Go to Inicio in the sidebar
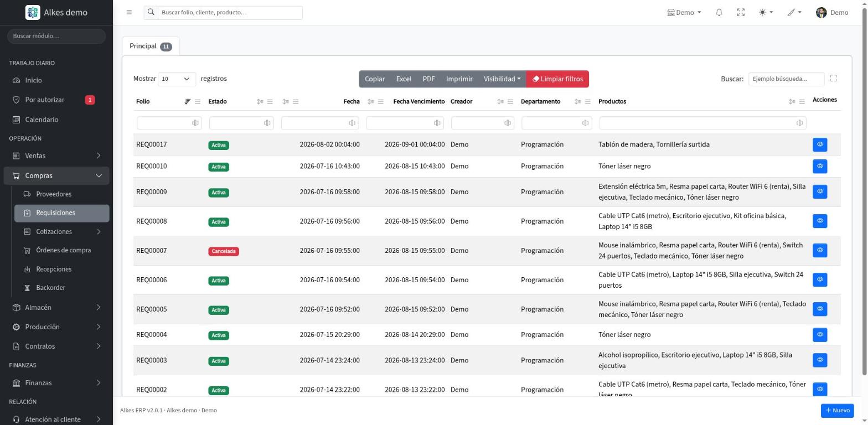868x425 pixels. click(x=56, y=80)
